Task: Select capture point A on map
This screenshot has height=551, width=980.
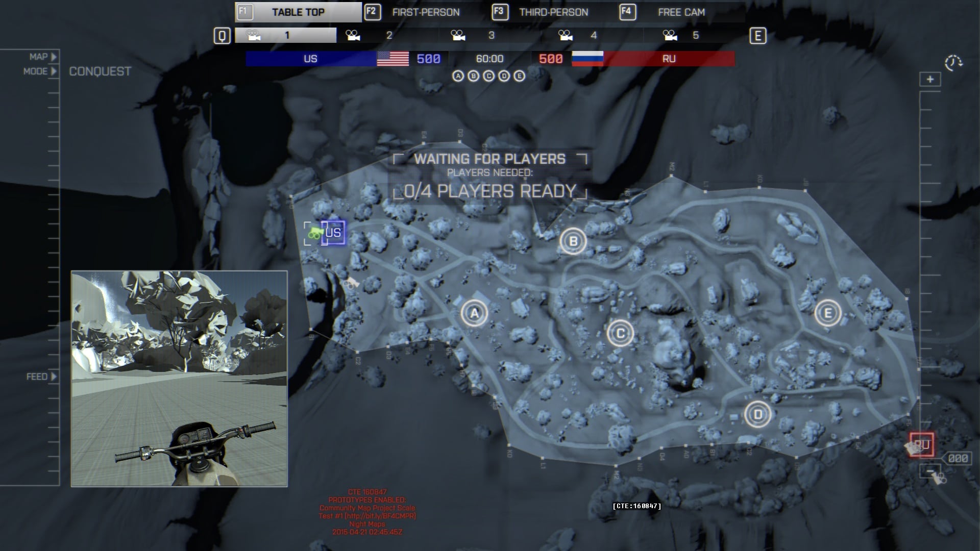Action: (474, 313)
